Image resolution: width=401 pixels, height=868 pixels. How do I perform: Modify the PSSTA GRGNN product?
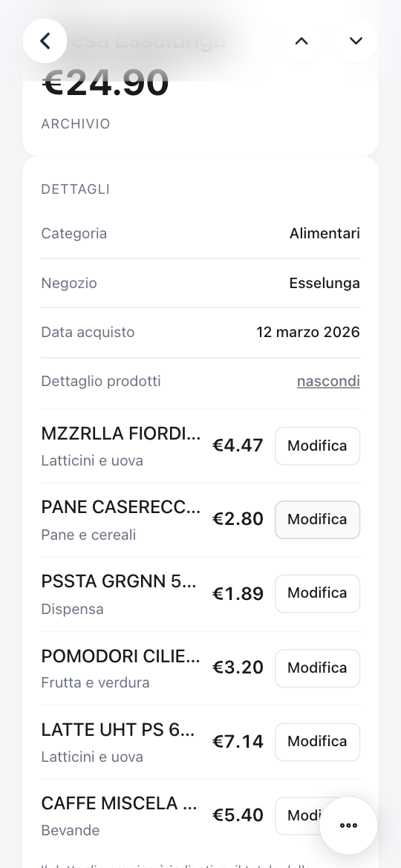point(317,593)
